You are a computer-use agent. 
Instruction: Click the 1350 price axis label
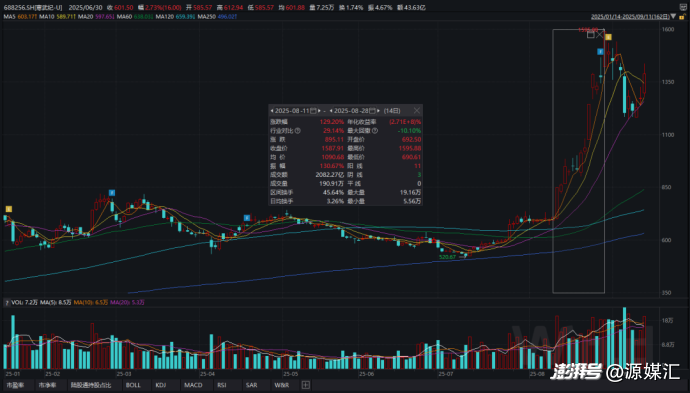tap(668, 82)
